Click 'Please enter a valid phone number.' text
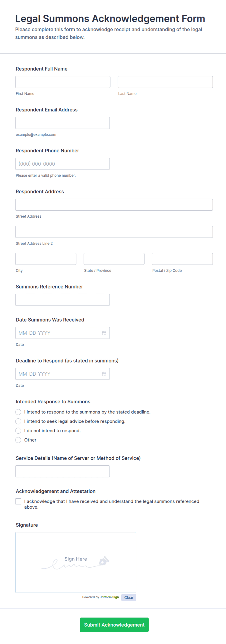 pyautogui.click(x=45, y=175)
